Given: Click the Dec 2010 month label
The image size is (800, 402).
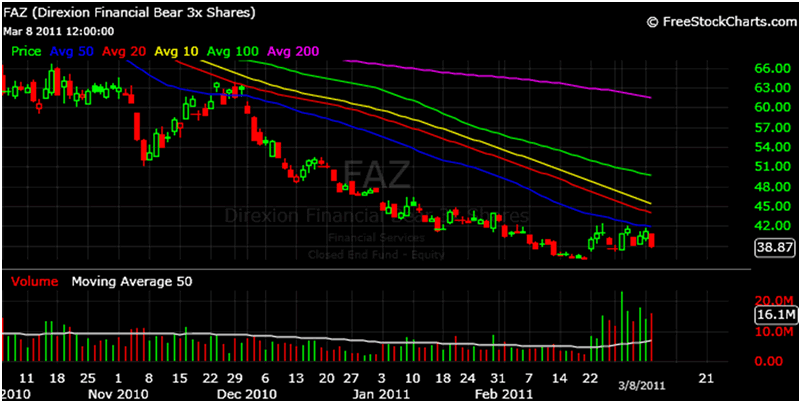Looking at the screenshot, I should coord(248,394).
